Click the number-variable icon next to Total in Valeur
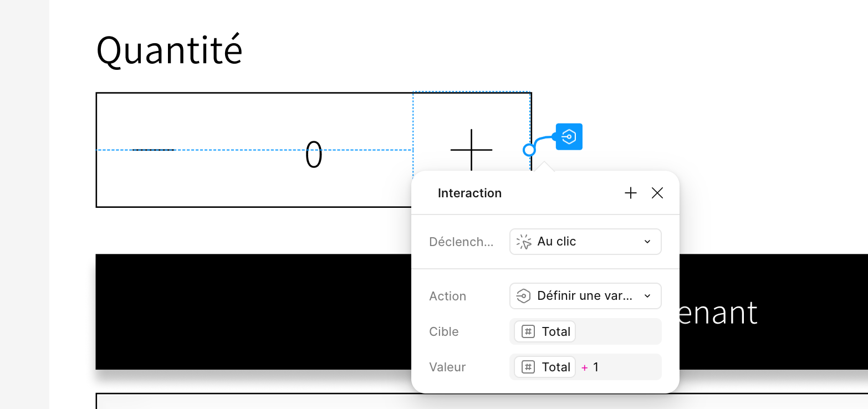 [528, 367]
